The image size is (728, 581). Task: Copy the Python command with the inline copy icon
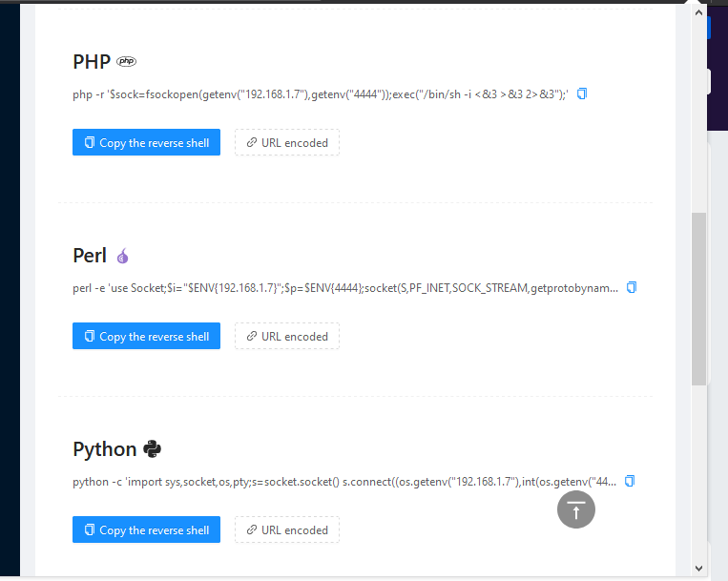coord(630,481)
